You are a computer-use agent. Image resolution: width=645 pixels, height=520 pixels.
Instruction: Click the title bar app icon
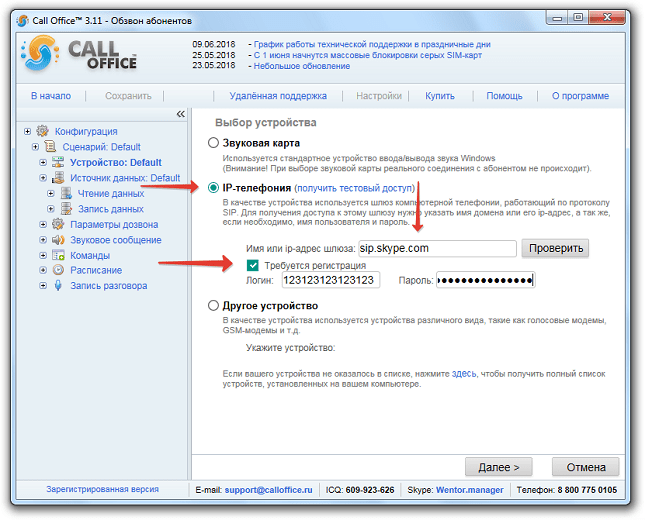(x=23, y=20)
